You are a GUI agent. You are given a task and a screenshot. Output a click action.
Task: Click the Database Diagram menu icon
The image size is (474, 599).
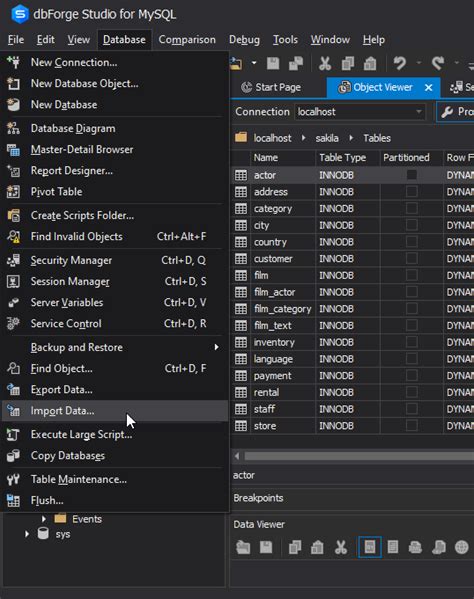(x=13, y=128)
